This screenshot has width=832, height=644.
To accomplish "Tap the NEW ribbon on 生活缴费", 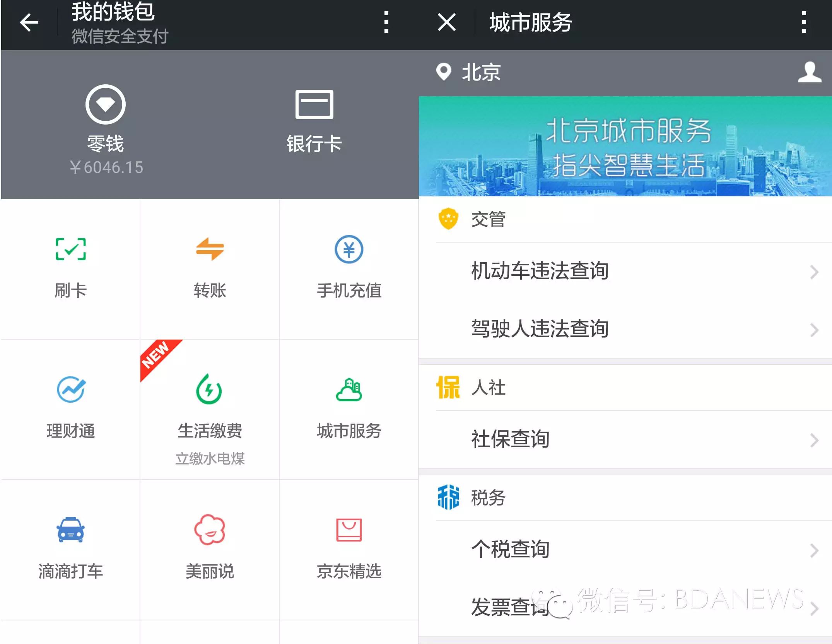I will tap(157, 356).
